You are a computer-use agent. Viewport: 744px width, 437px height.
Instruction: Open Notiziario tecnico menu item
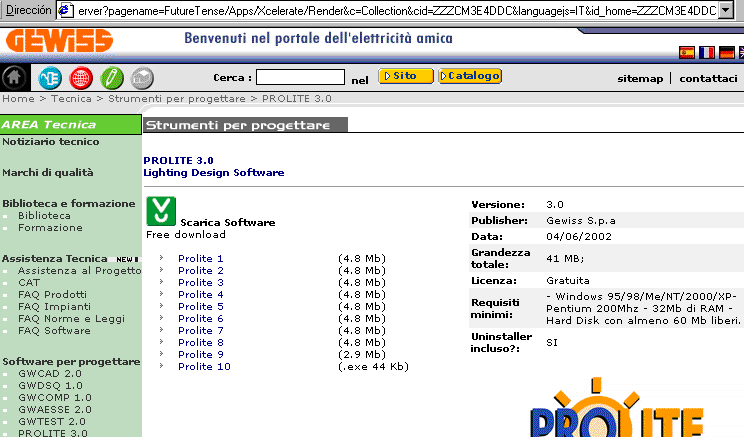coord(51,141)
